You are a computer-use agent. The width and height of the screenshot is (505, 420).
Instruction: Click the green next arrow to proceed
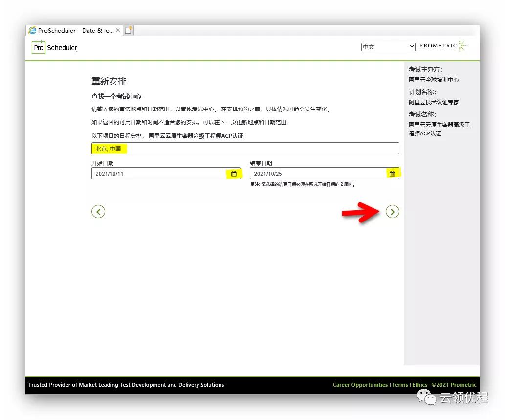(393, 211)
